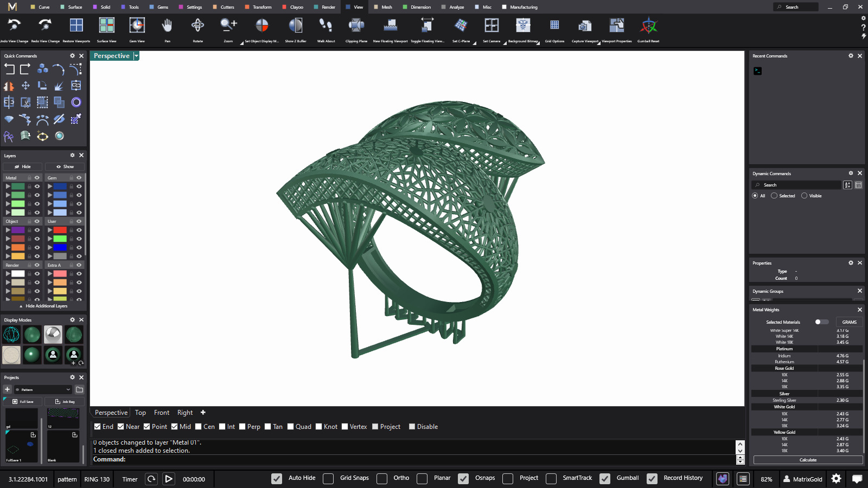This screenshot has height=488, width=868.
Task: Enable the Quad osnap checkbox
Action: click(291, 427)
